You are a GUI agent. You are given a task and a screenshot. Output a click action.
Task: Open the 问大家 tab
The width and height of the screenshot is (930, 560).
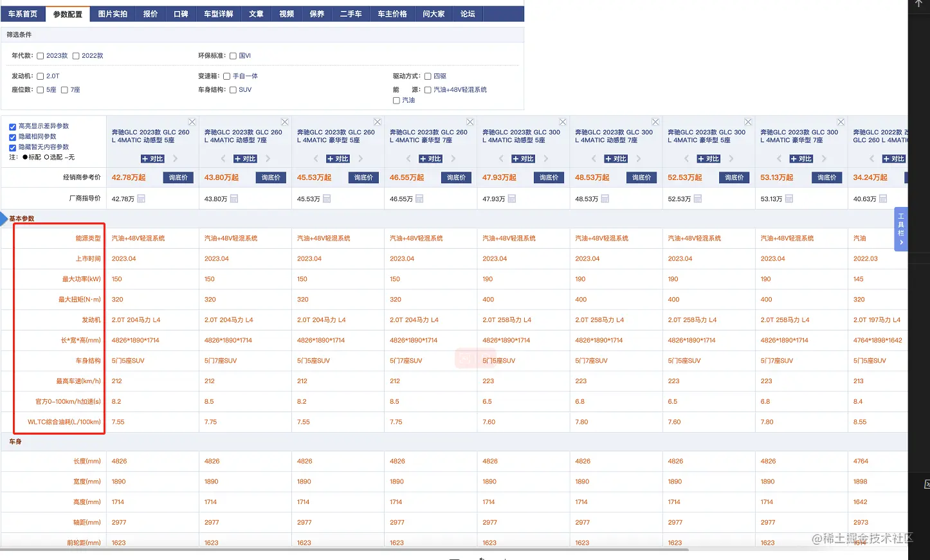[x=433, y=14]
